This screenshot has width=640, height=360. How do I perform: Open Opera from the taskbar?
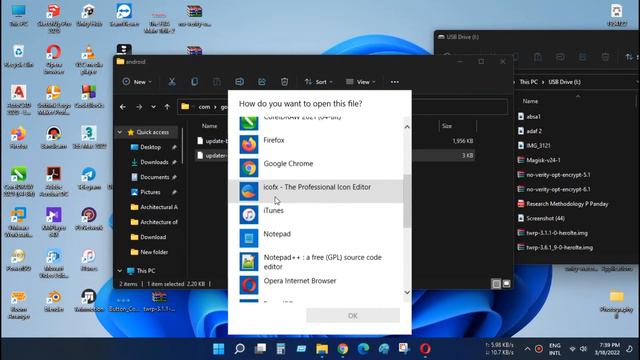coord(425,349)
